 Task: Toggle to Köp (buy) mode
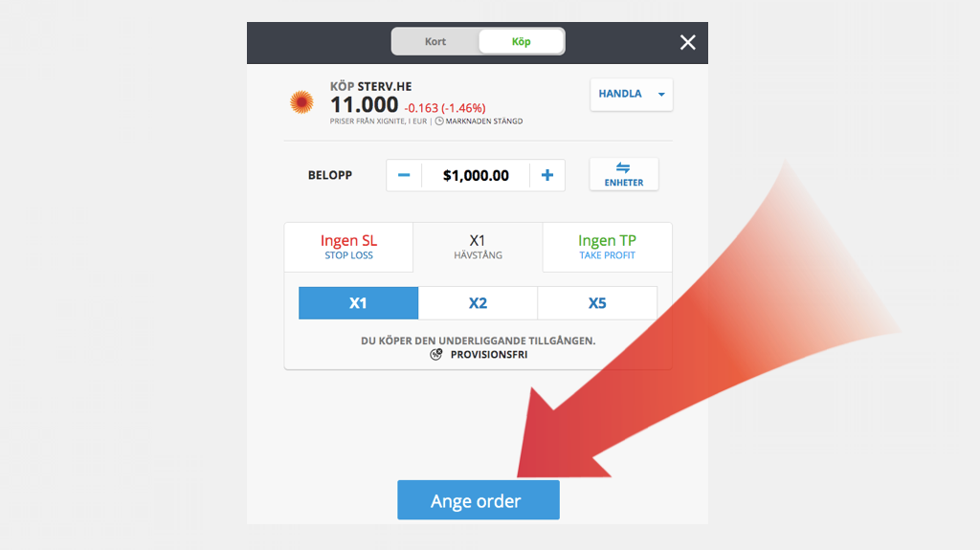pos(522,41)
